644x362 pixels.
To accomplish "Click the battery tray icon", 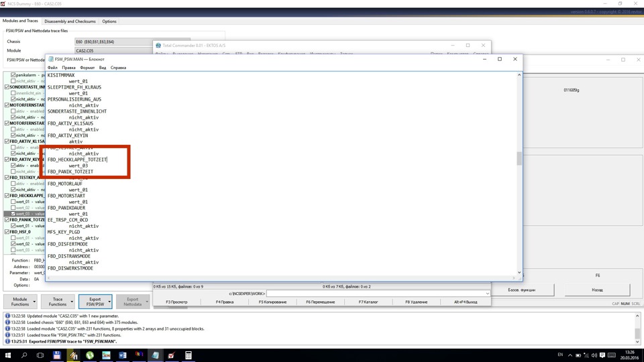I will click(x=578, y=355).
